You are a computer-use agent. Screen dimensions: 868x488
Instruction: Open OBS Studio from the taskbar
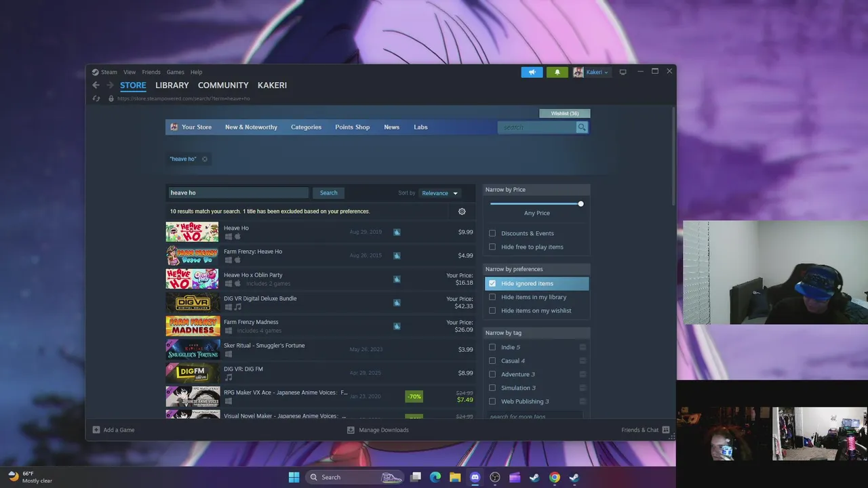tap(495, 477)
